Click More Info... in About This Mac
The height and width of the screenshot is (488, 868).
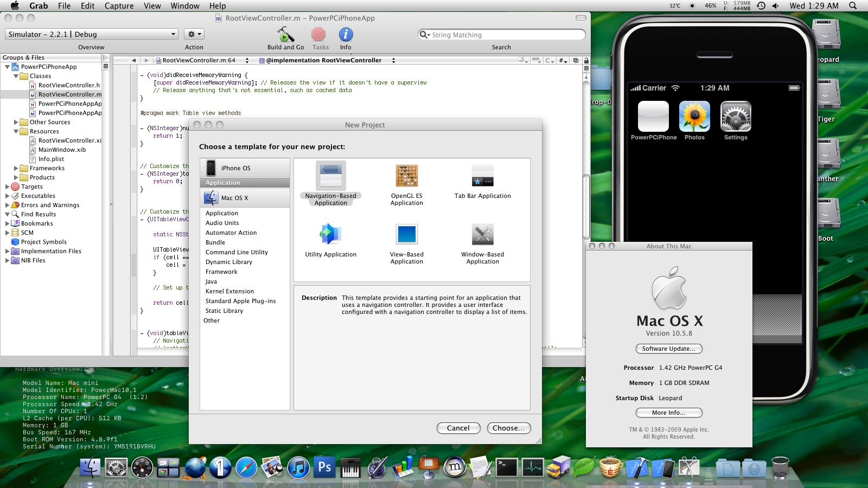[x=669, y=413]
